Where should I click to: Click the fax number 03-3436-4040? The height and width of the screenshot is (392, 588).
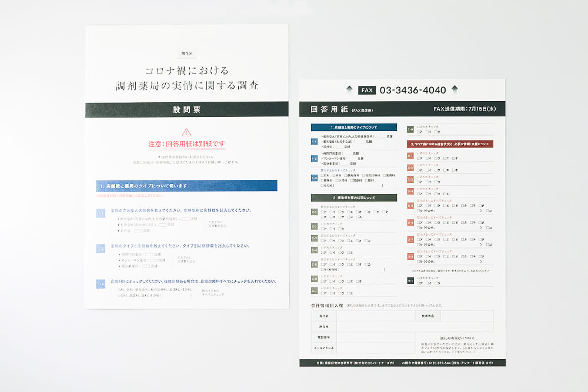[x=413, y=91]
